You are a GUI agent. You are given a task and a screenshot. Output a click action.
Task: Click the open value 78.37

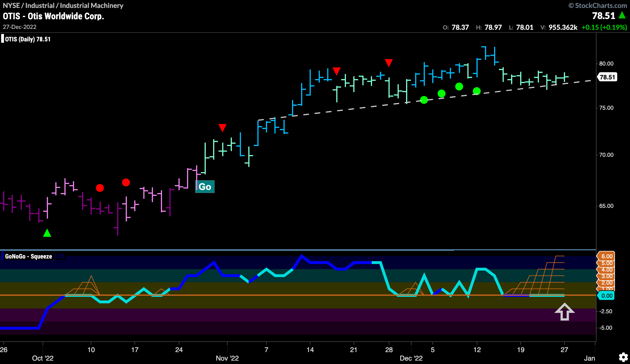point(460,27)
